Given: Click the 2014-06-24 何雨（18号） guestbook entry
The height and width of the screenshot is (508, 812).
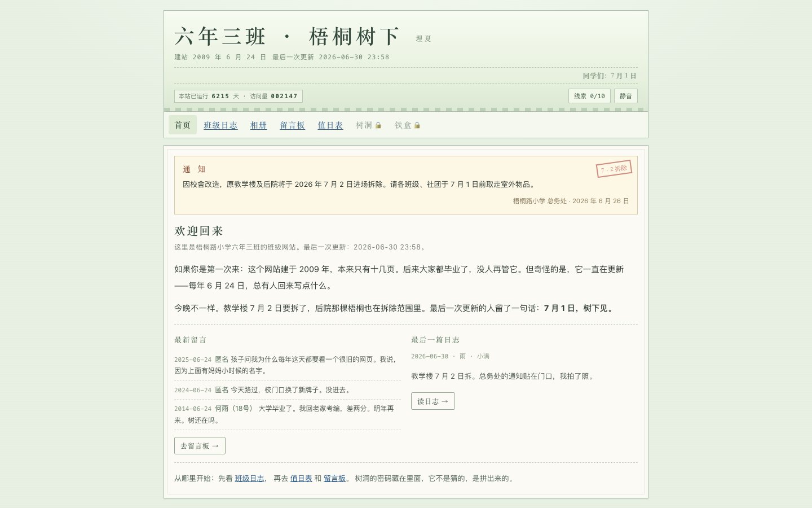Looking at the screenshot, I should (288, 414).
